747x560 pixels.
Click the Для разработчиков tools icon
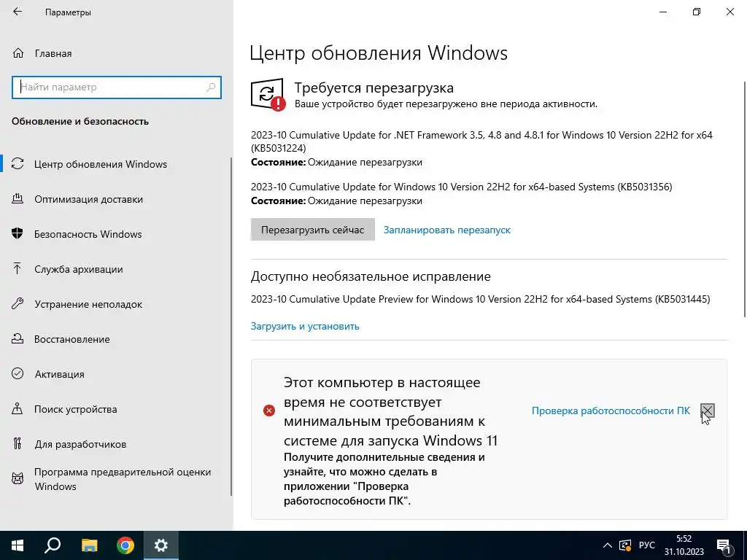(18, 444)
